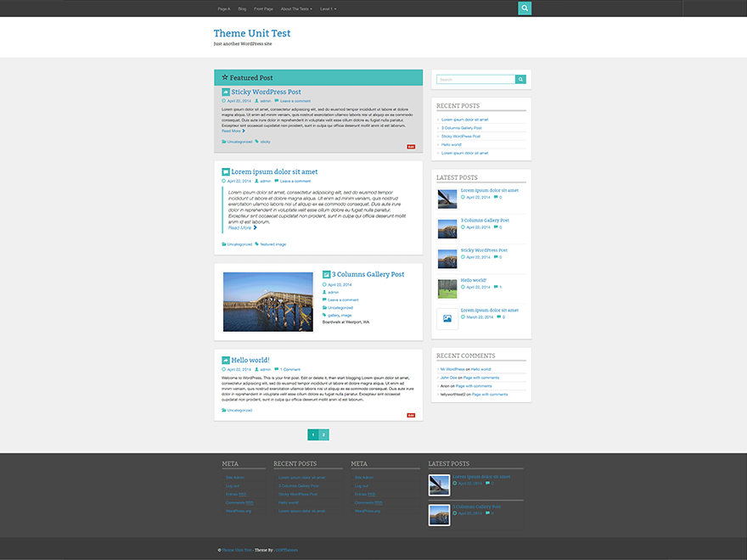Click the 3 Columns Gallery Post format icon
Viewport: 747px width, 560px height.
coord(326,275)
